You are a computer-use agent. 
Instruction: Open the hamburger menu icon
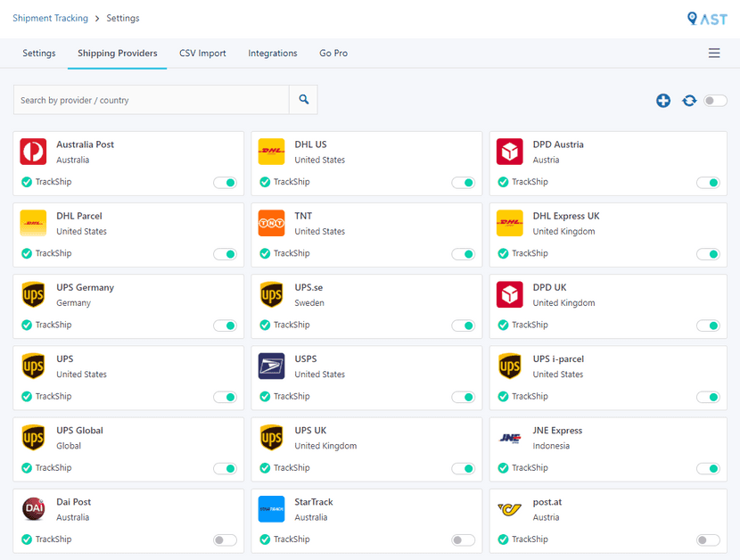[714, 54]
